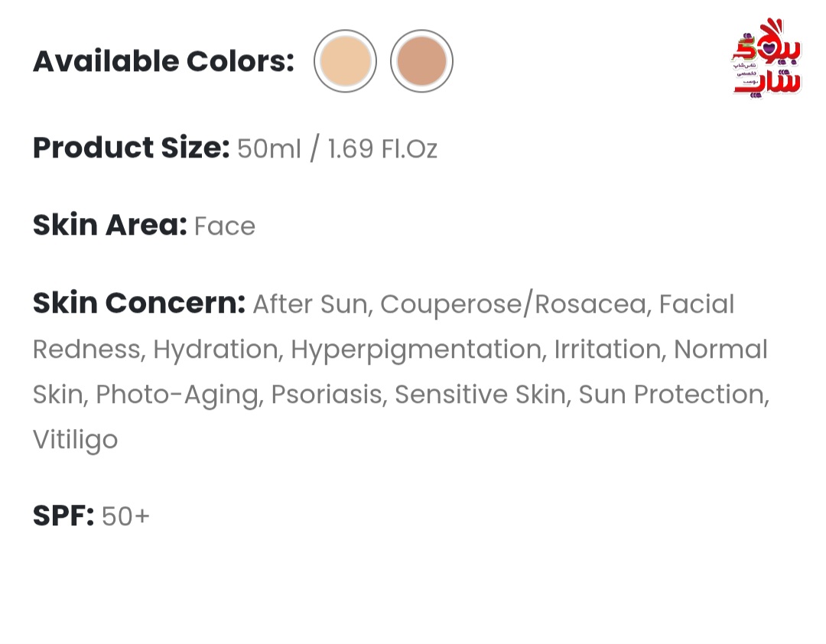Screen dimensions: 826x644
Task: Click the SPF 50+ value
Action: (125, 516)
